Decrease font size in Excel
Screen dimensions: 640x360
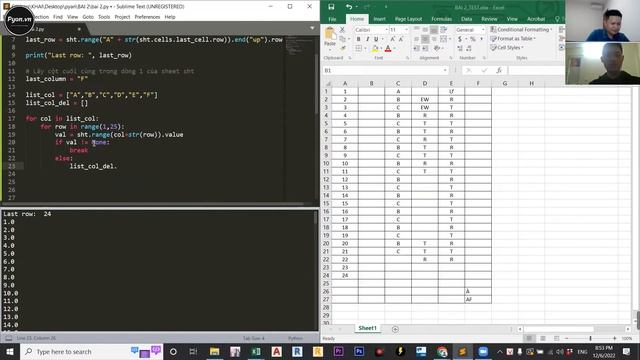coord(401,39)
